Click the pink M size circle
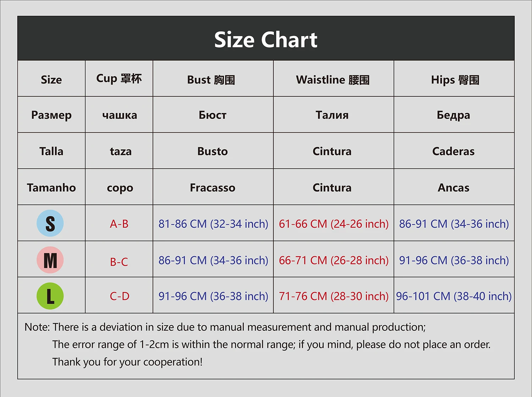 coord(50,260)
